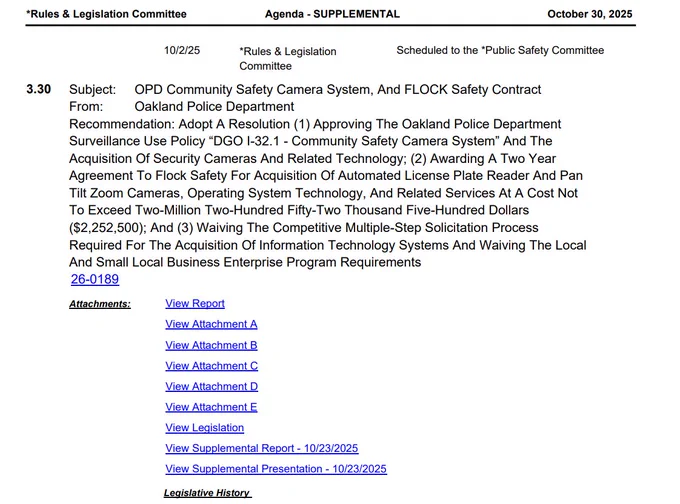Click the item number 3.30
Screen dimensions: 680x504
pos(39,89)
